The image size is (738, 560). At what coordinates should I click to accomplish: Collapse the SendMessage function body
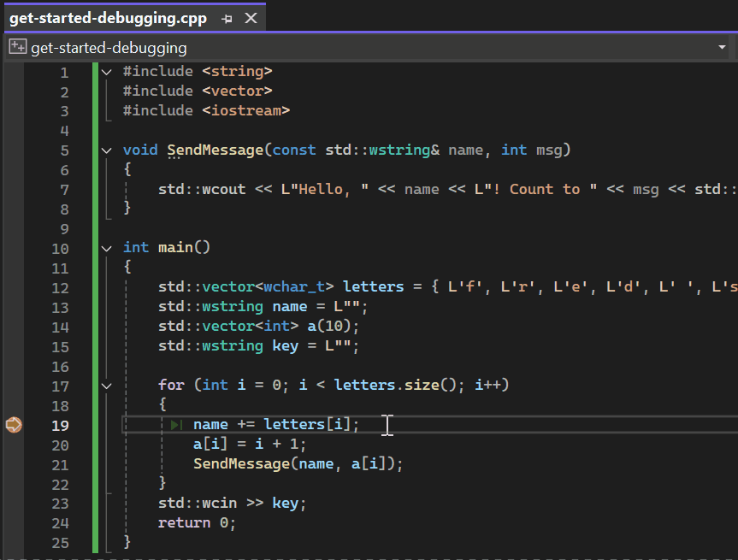pyautogui.click(x=105, y=150)
